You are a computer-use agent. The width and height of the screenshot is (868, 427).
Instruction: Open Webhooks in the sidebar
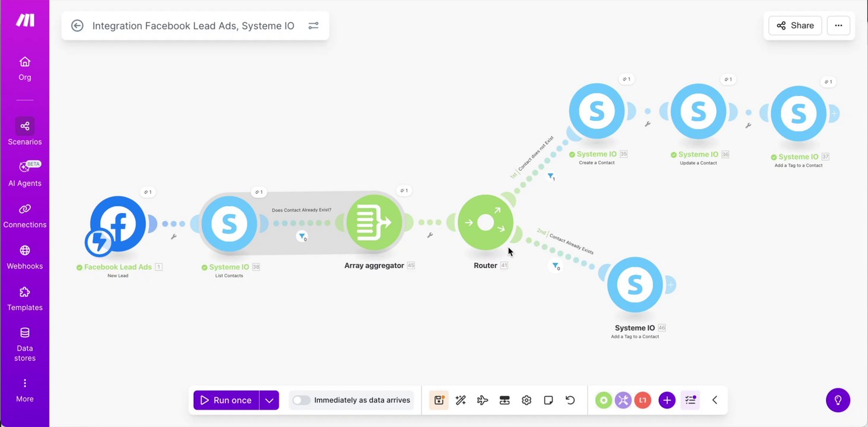pos(25,256)
